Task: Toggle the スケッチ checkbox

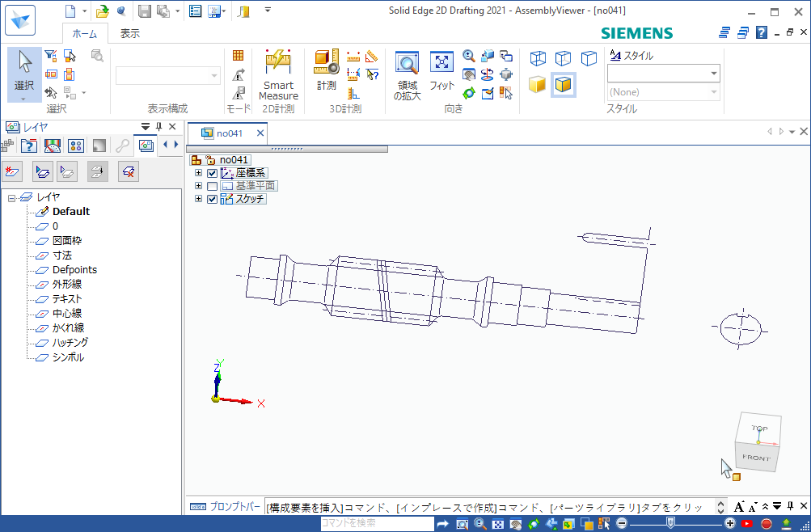Action: pos(212,199)
